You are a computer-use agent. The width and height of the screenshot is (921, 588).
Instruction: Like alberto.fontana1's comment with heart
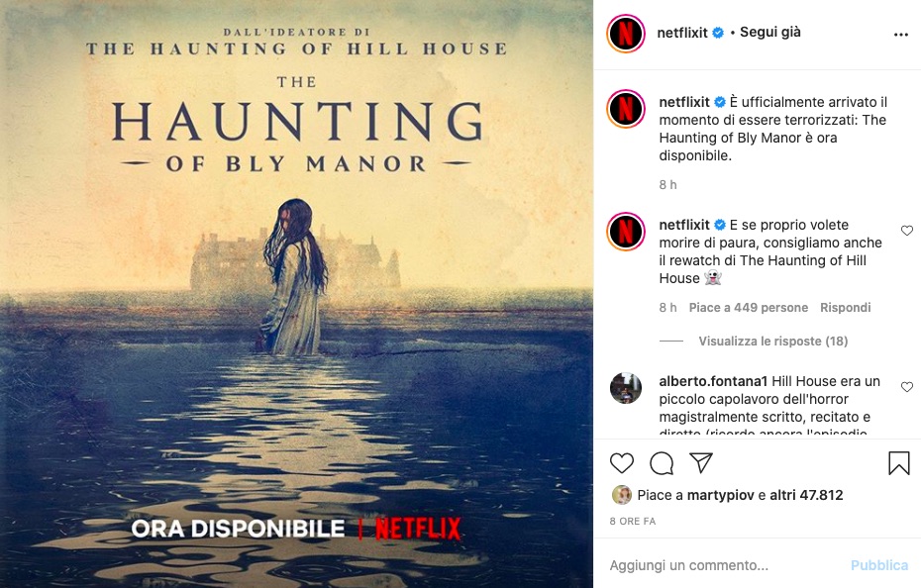coord(907,386)
